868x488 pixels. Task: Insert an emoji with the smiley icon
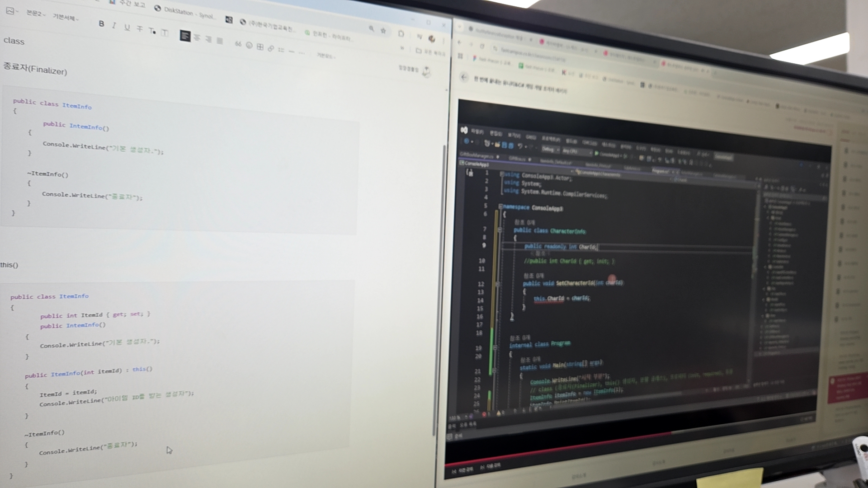tap(249, 45)
